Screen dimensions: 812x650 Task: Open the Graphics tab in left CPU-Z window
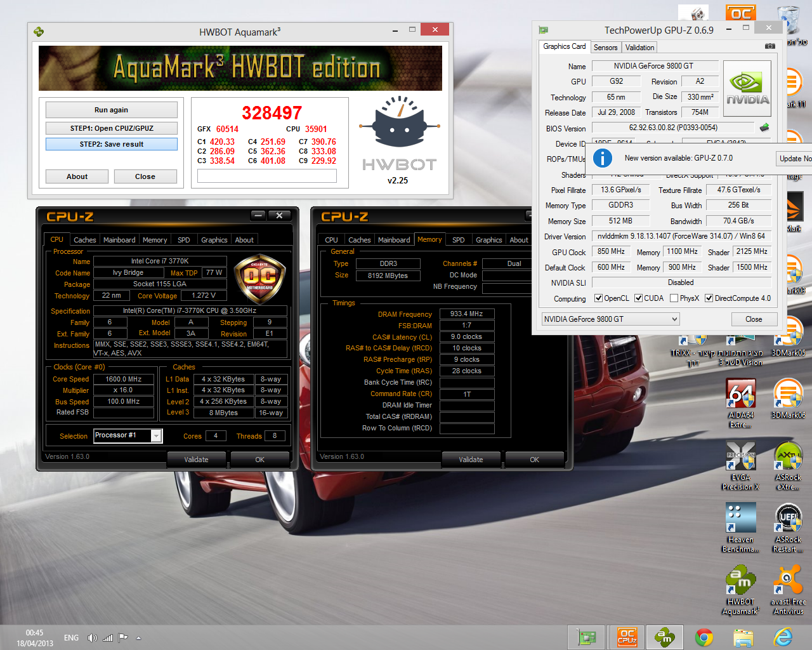pyautogui.click(x=214, y=240)
